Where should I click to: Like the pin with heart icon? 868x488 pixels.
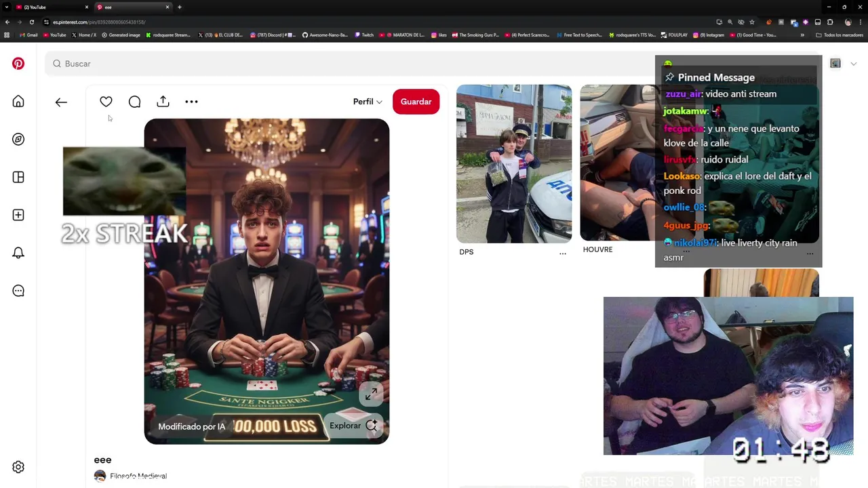pyautogui.click(x=106, y=102)
